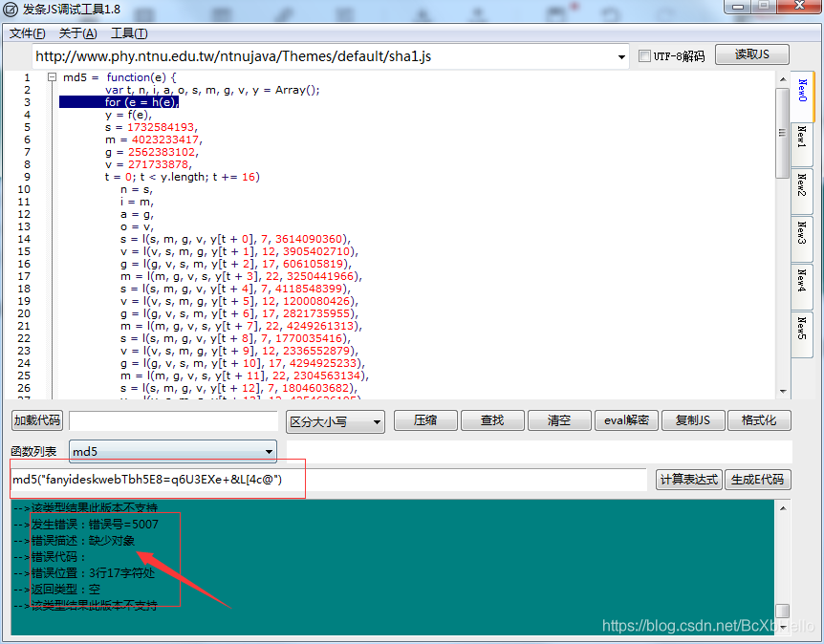Screen dimensions: 824x644
Task: Collapse the md5 function fold marker
Action: pyautogui.click(x=52, y=77)
